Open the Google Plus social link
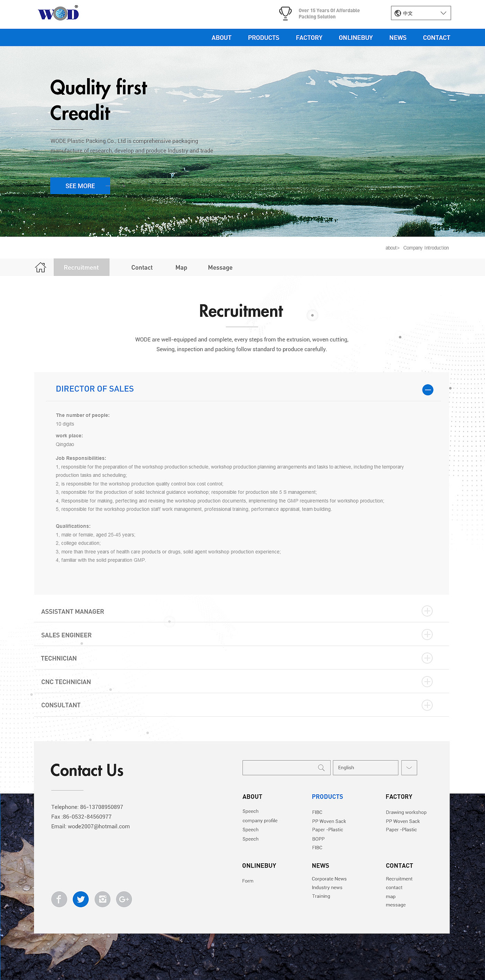Viewport: 485px width, 980px height. coord(124,899)
